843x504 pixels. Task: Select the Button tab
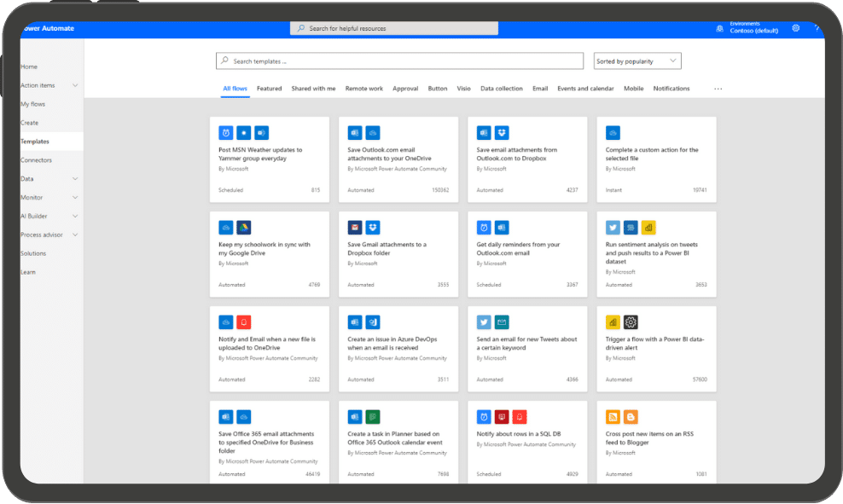(x=438, y=89)
